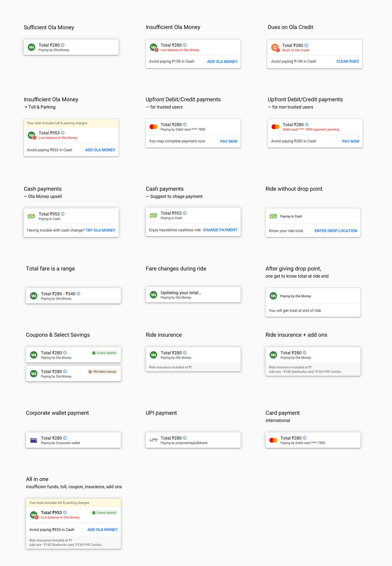
Task: Click 'Having trouble with cash change?' text
Action: (x=56, y=230)
